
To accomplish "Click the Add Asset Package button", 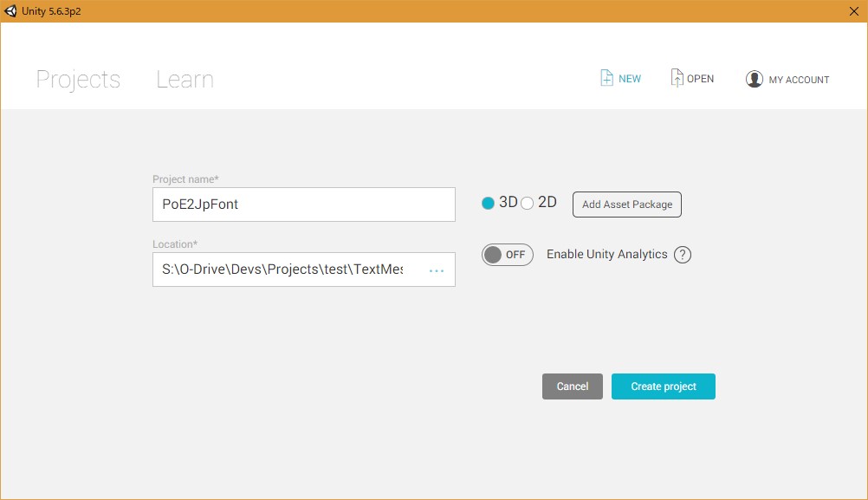I will tap(626, 205).
